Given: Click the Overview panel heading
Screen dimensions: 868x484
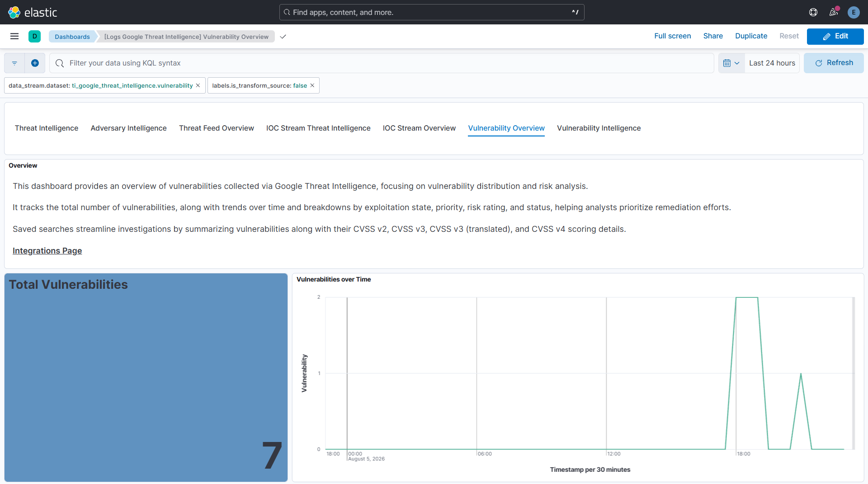Looking at the screenshot, I should (x=23, y=166).
